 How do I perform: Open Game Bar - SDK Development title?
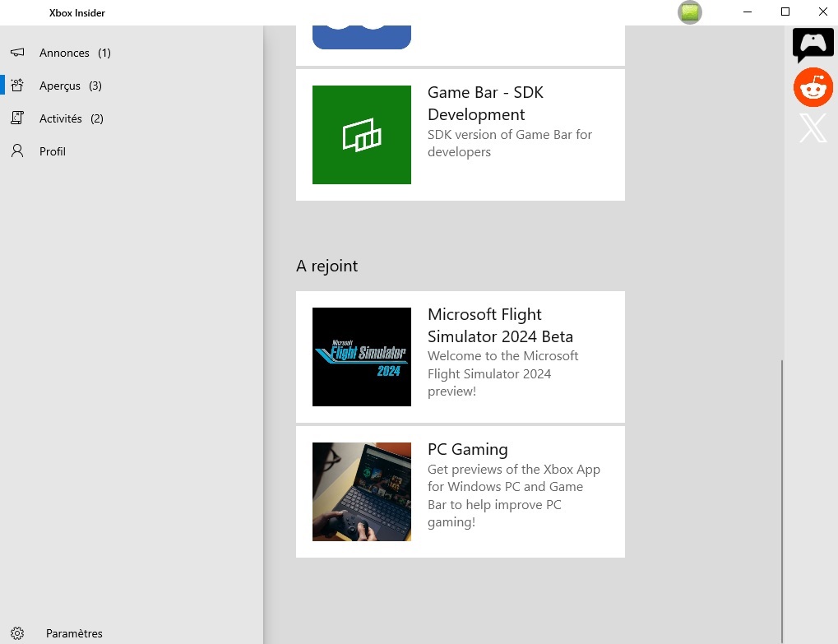point(485,103)
